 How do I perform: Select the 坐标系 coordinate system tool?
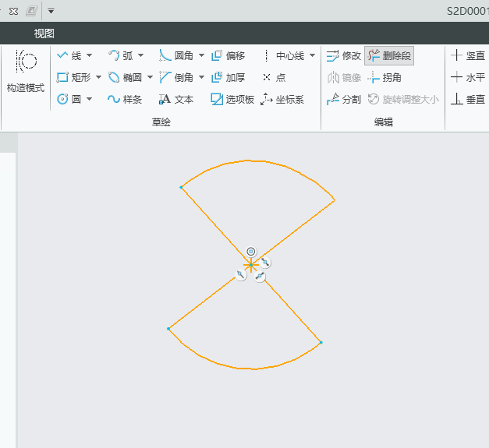[x=282, y=99]
